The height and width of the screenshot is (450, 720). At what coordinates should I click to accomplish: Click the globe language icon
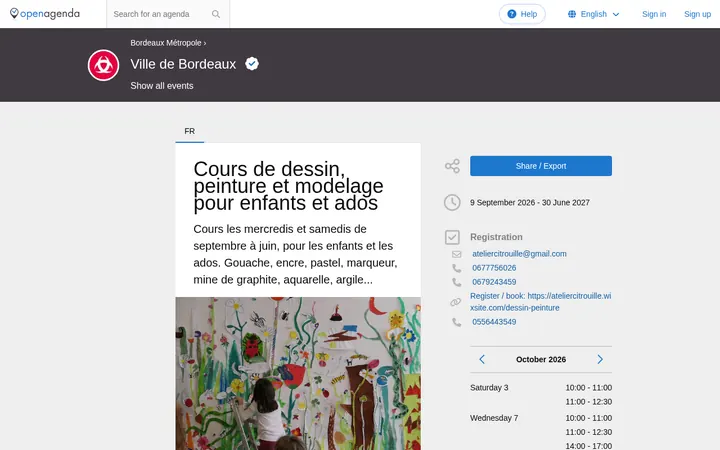[x=572, y=14]
